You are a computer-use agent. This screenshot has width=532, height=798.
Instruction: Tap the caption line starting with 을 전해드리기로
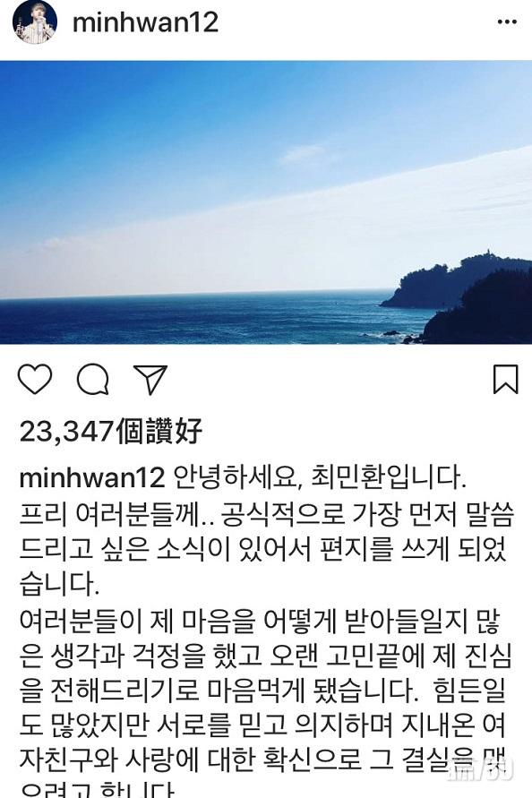click(262, 691)
